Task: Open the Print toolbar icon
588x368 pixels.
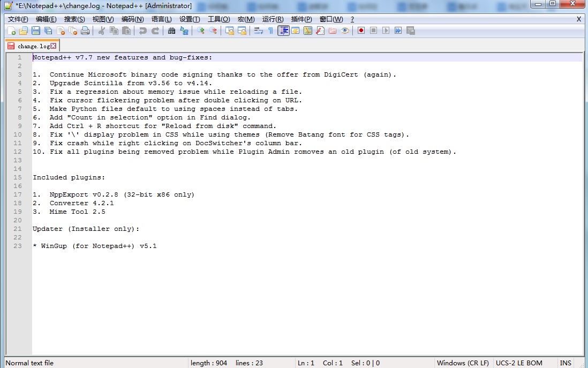Action: (x=85, y=31)
